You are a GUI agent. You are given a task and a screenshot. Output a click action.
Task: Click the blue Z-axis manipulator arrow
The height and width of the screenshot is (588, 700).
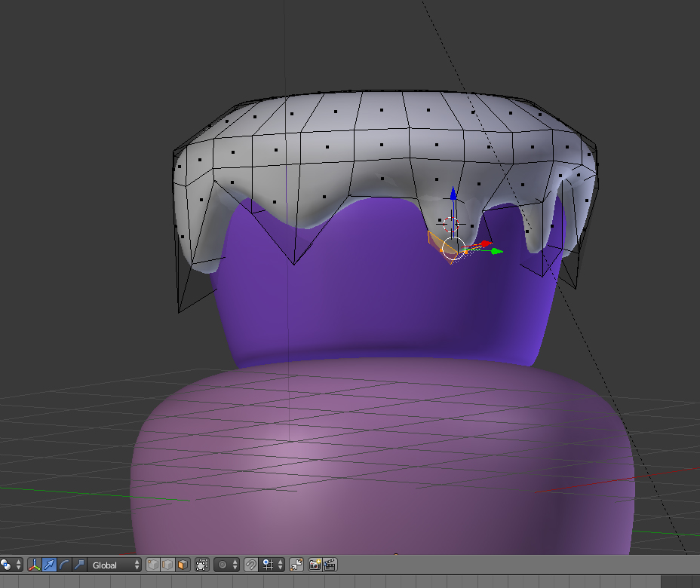tap(453, 194)
